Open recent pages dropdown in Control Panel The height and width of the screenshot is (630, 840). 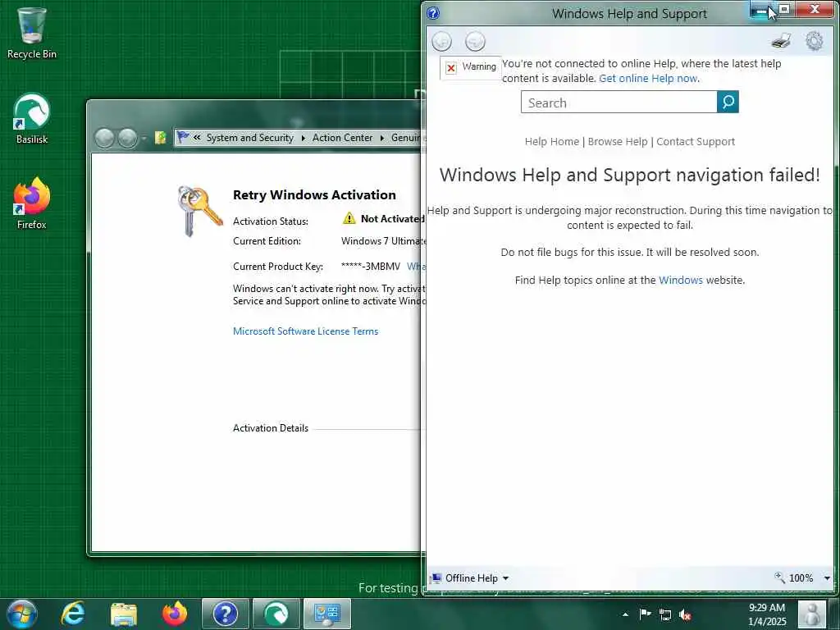(144, 138)
